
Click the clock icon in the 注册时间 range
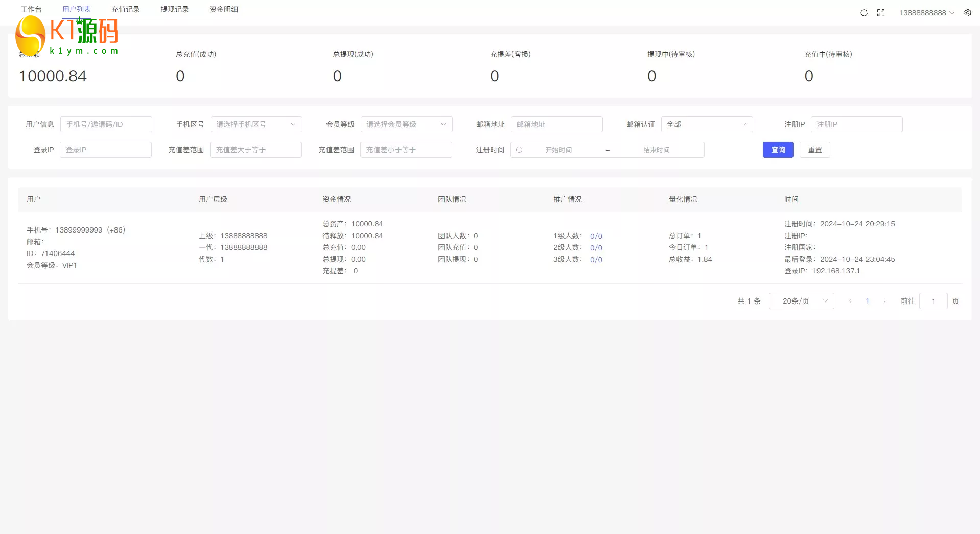(x=519, y=150)
